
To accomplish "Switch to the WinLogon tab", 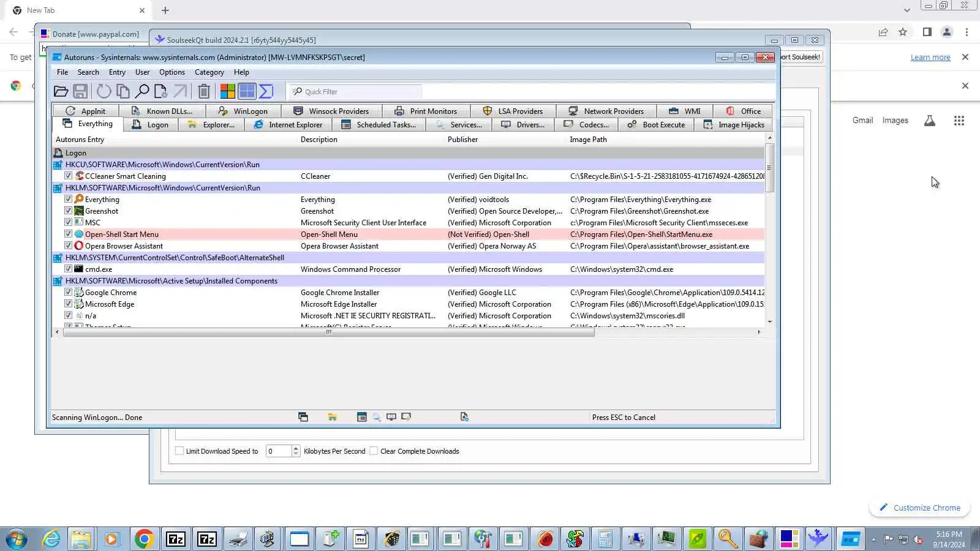I will [243, 111].
